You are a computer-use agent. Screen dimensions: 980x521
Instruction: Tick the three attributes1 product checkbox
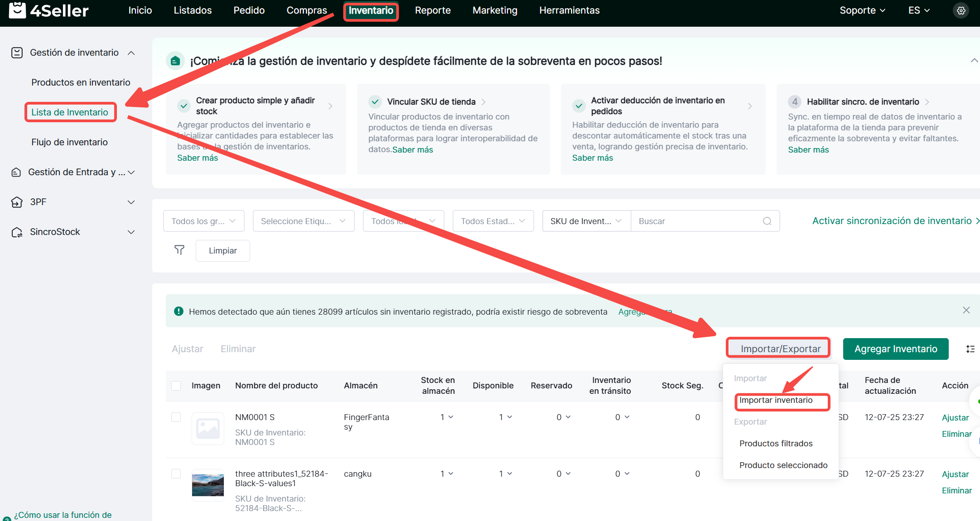tap(176, 473)
